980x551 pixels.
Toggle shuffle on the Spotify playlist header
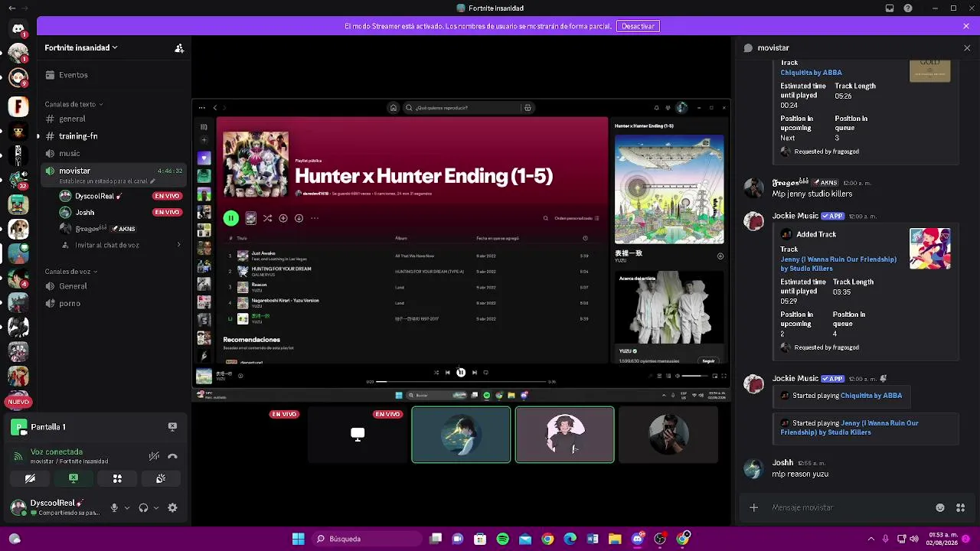point(267,218)
